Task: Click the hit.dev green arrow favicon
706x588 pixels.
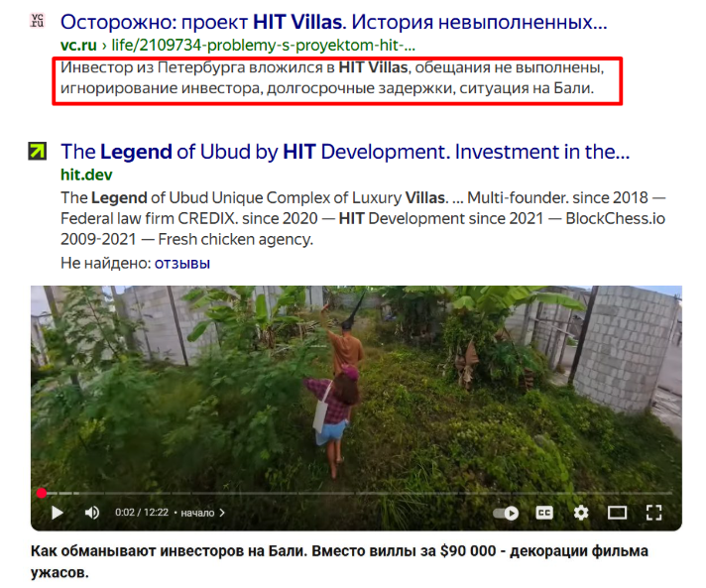Action: click(38, 152)
